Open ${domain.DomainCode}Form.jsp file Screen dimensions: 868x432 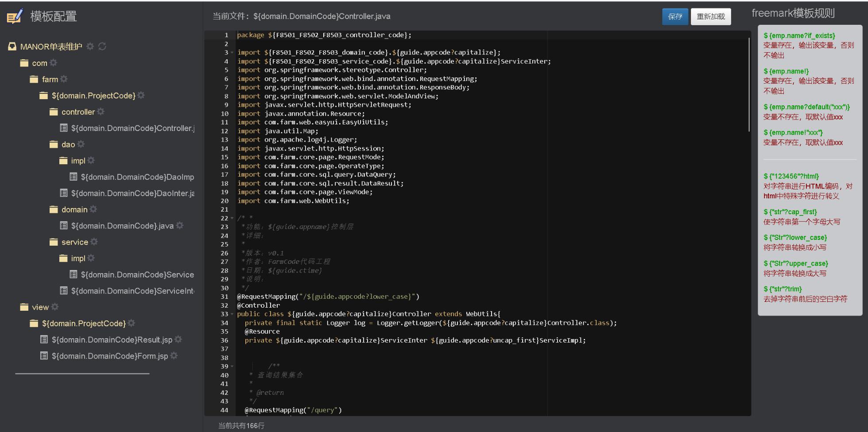click(110, 356)
